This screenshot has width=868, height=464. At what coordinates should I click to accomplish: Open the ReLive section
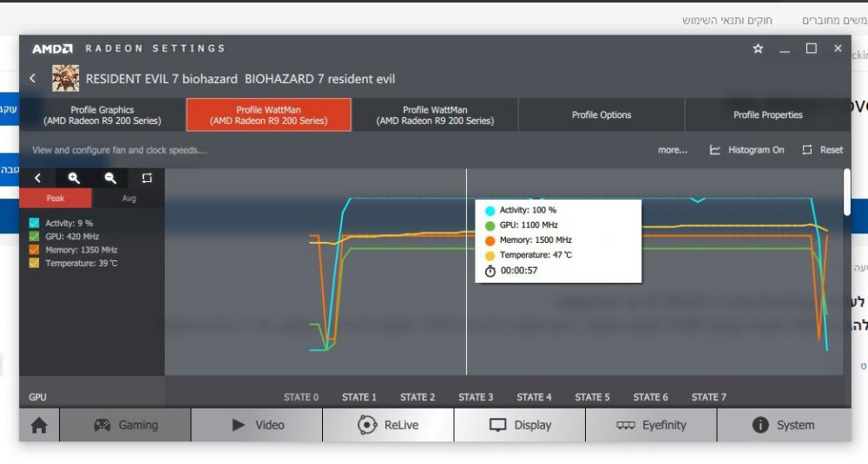pos(388,425)
